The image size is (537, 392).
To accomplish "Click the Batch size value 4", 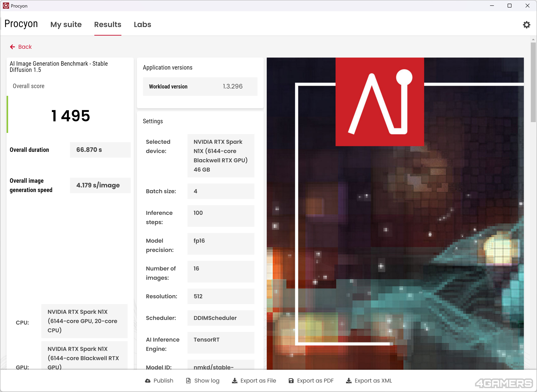I will [x=221, y=191].
